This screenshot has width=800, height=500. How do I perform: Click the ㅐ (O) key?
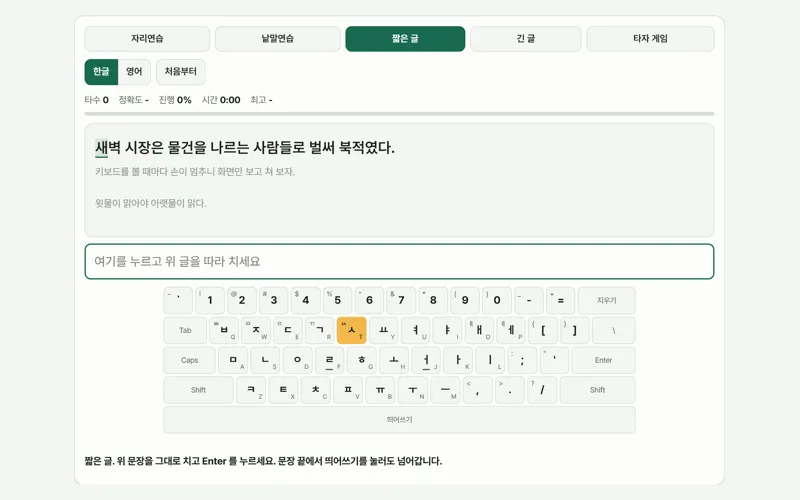pyautogui.click(x=479, y=330)
